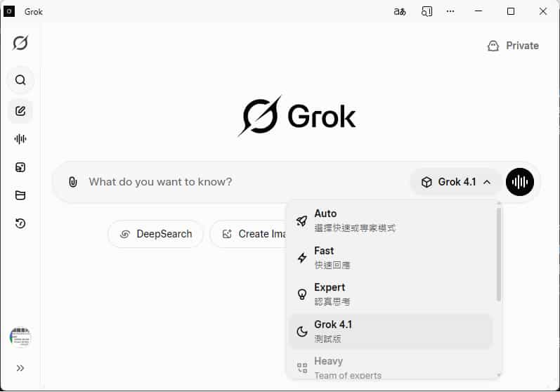The height and width of the screenshot is (392, 560).
Task: Click the Create Image button
Action: pyautogui.click(x=249, y=234)
